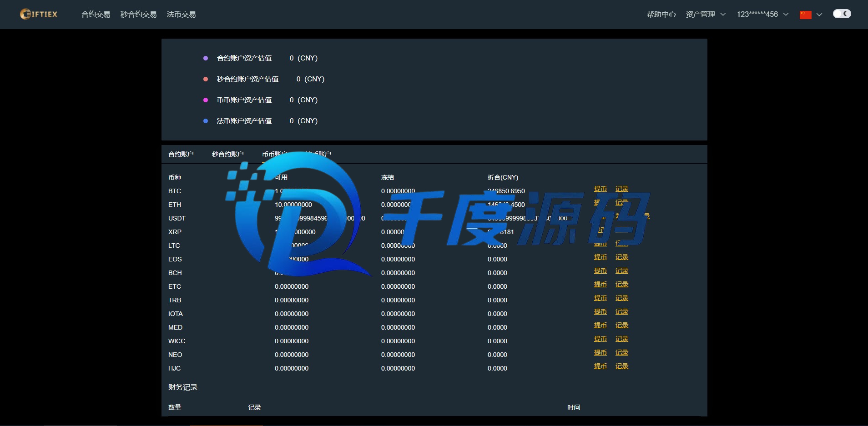Screen dimensions: 868x426
Task: Select the USDT currency label
Action: point(177,218)
